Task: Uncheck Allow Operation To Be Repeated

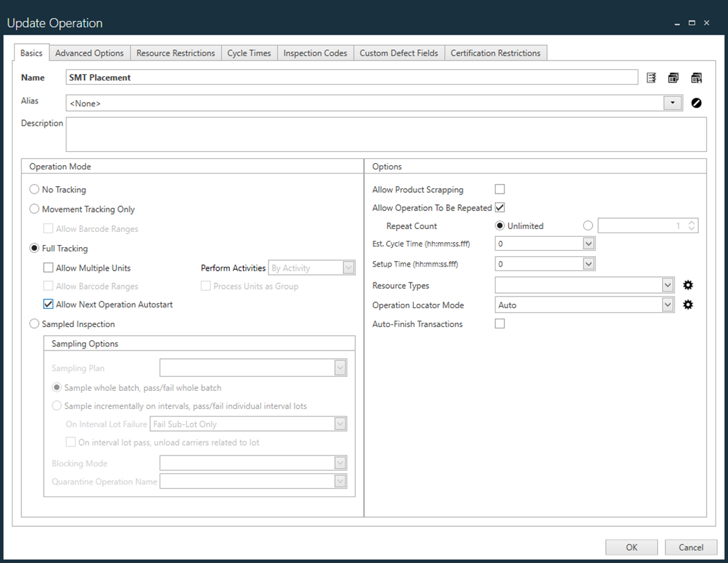Action: pos(500,207)
